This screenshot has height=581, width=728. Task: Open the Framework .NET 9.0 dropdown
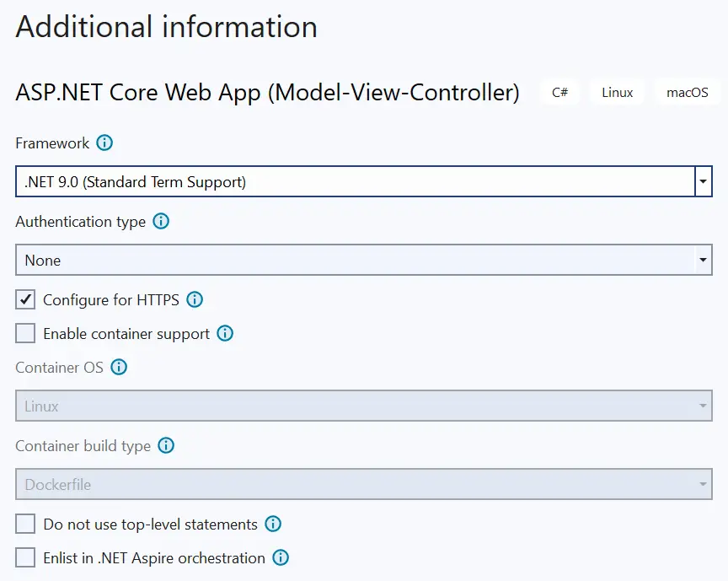(x=364, y=181)
